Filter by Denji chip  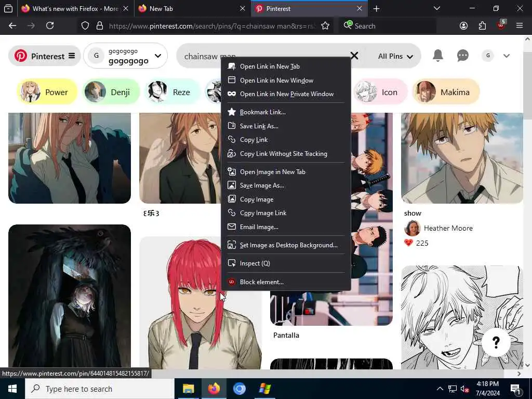111,92
